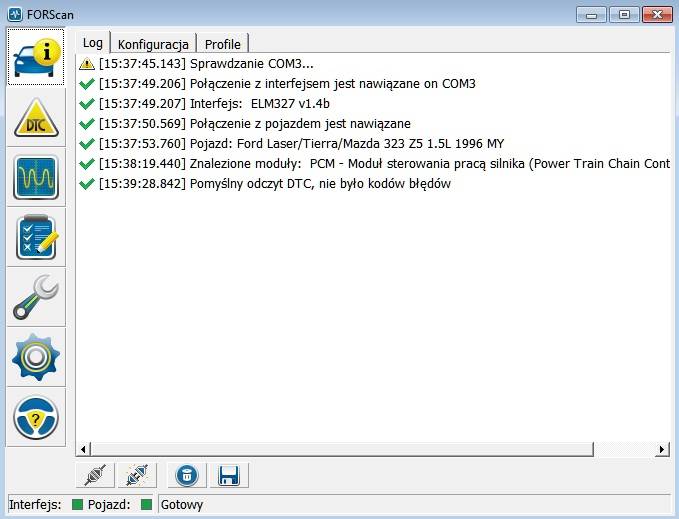Screen dimensions: 679x519
Task: Open the settings gear section
Action: [x=36, y=357]
